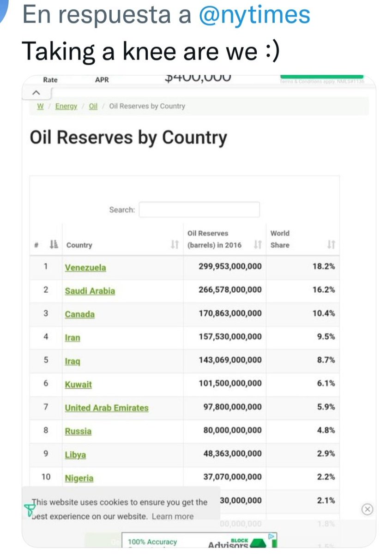Close the ad with the circled X
Screen dimensions: 392x554
367,509
